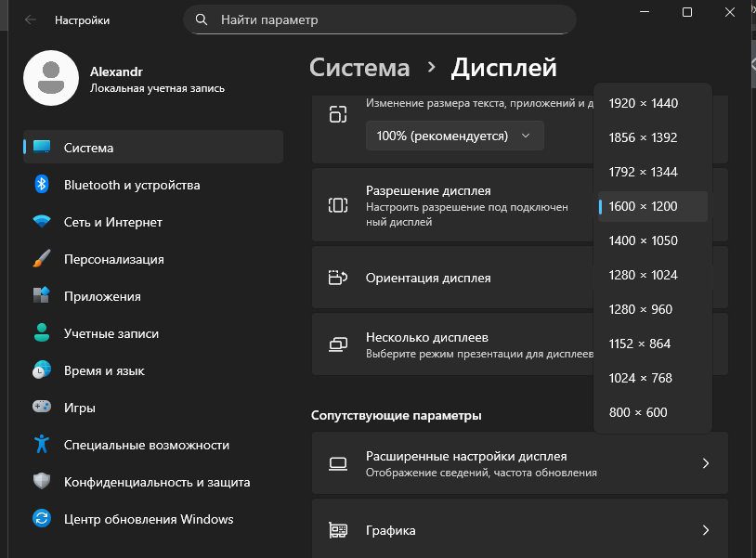The image size is (756, 558).
Task: Open Расширенные настройки дисплея
Action: (x=520, y=463)
